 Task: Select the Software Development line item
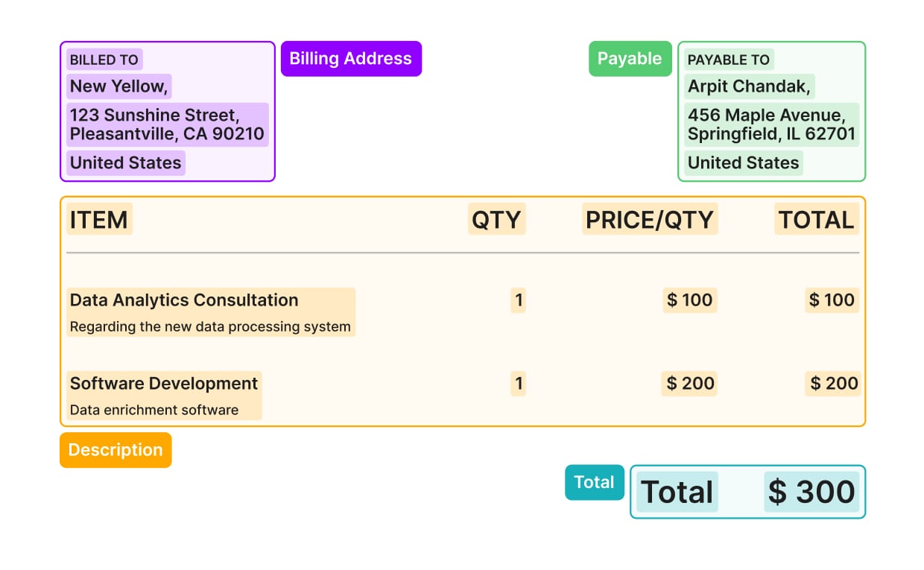[164, 384]
